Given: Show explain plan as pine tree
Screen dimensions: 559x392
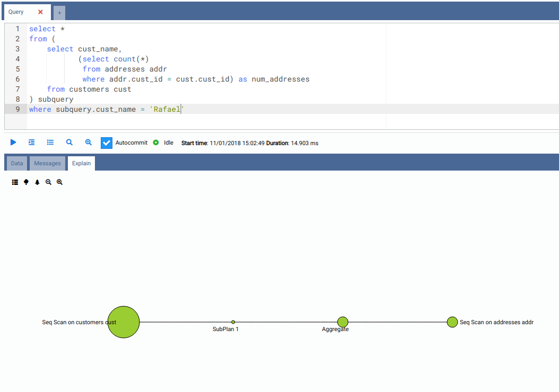Looking at the screenshot, I should pos(37,182).
